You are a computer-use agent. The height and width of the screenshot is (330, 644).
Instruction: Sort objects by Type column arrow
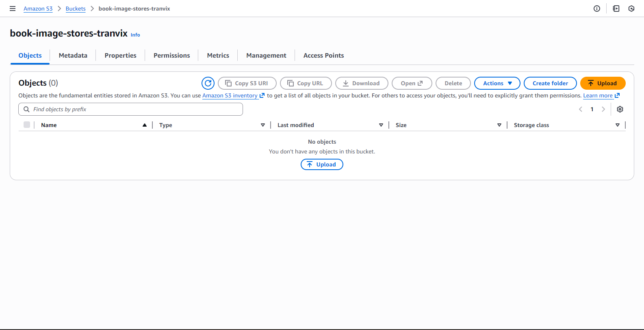263,125
